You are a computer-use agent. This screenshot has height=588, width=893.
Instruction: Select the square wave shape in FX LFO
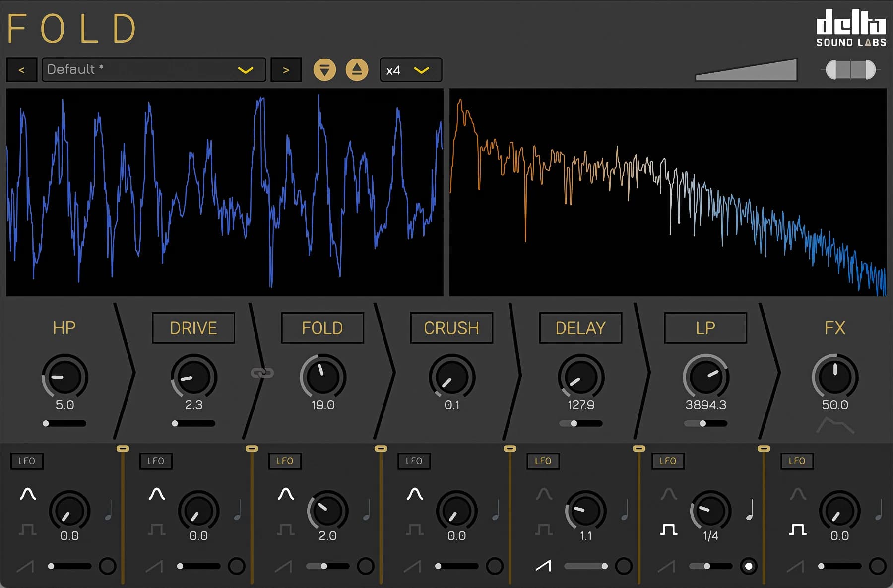click(797, 529)
